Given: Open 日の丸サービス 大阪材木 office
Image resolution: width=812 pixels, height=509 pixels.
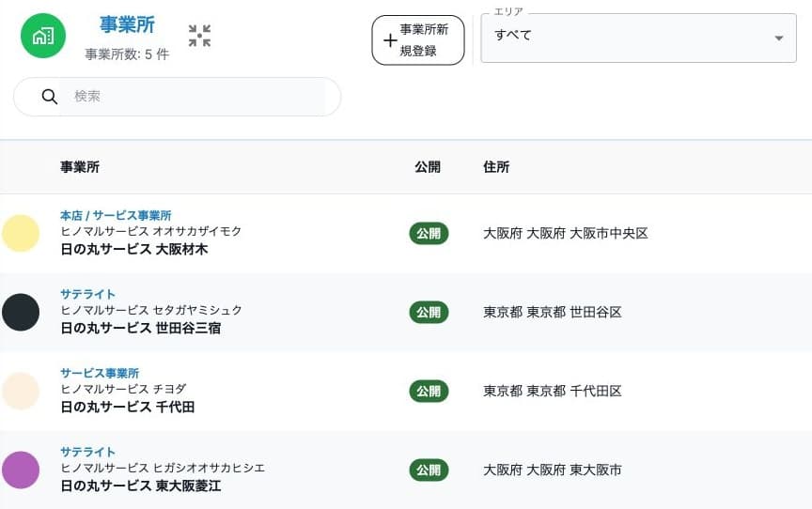Looking at the screenshot, I should [x=134, y=249].
